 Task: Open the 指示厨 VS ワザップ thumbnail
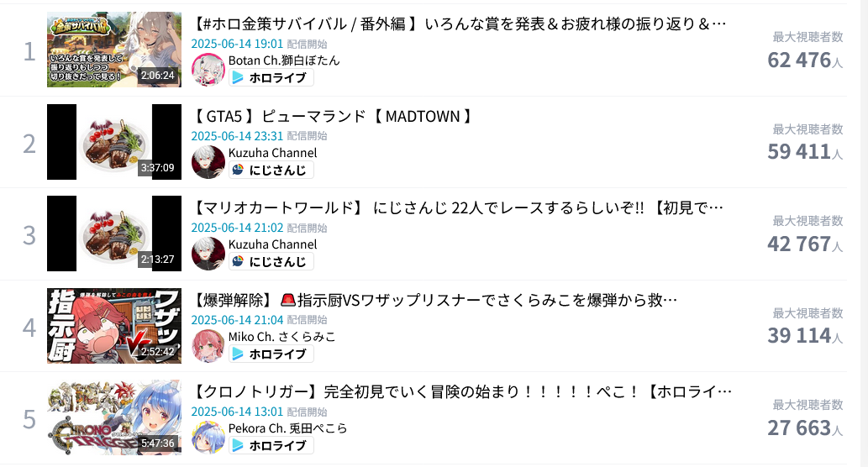[x=114, y=326]
